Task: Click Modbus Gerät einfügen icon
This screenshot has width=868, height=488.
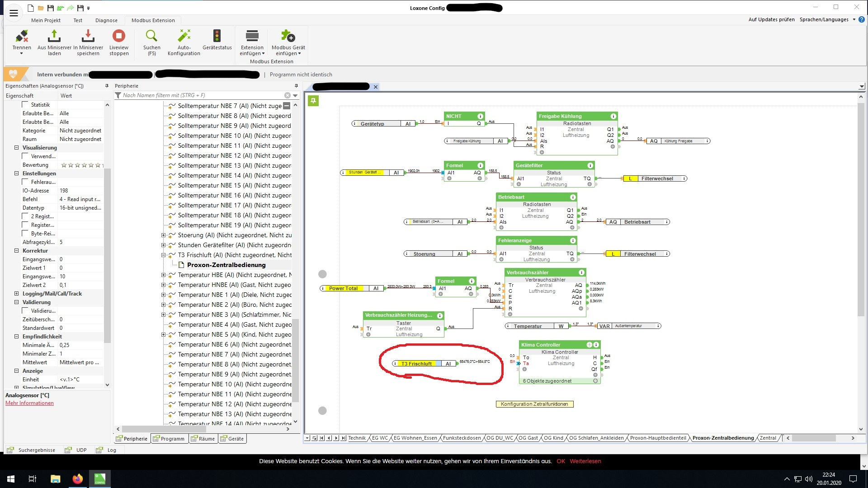Action: coord(288,36)
